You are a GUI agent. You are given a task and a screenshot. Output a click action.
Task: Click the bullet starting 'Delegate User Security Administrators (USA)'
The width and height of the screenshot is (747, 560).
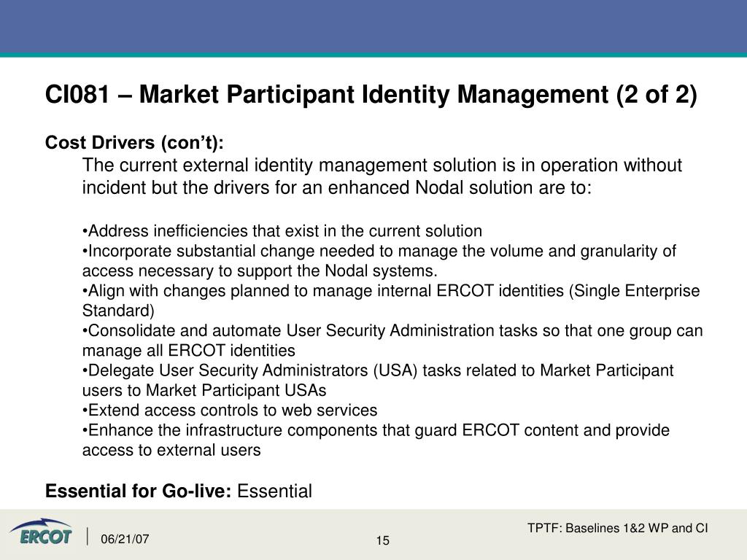coord(378,380)
